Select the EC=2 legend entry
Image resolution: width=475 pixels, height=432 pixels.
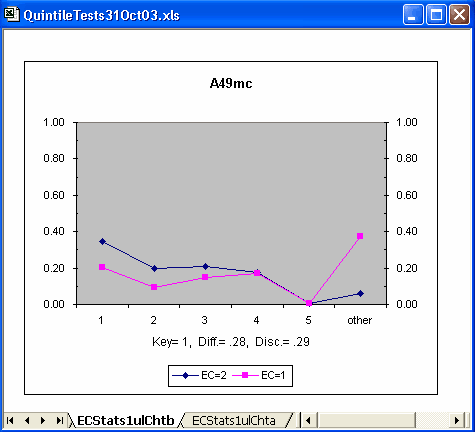[199, 376]
